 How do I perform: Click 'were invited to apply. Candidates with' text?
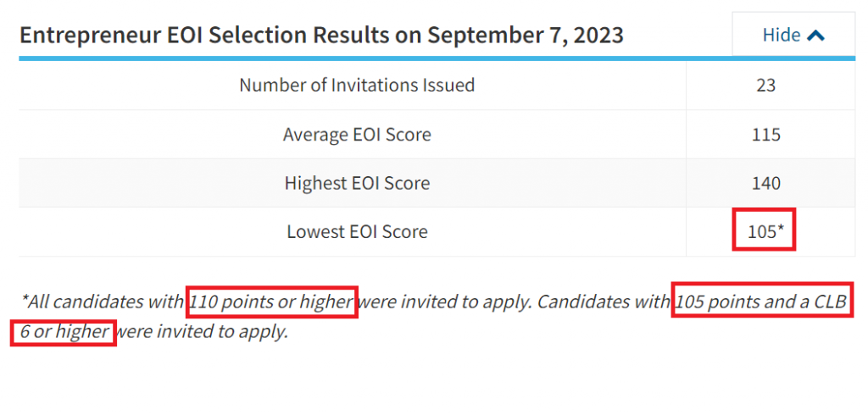pos(515,302)
